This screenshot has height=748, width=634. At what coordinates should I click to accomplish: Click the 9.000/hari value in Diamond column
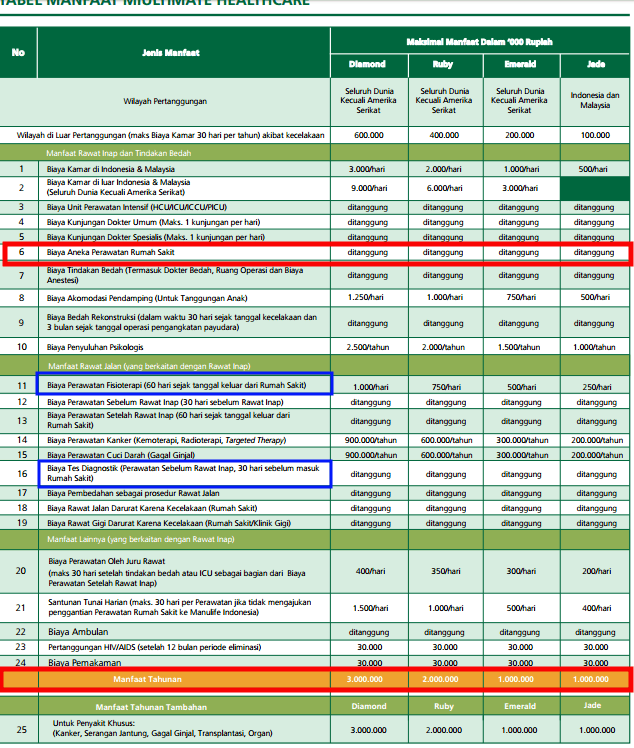[x=367, y=188]
